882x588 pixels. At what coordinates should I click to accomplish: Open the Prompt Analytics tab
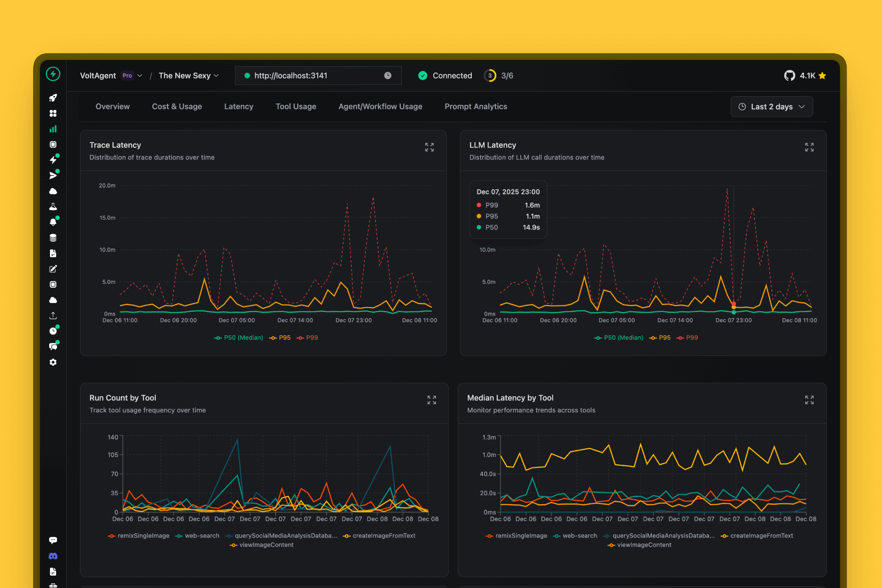tap(475, 106)
